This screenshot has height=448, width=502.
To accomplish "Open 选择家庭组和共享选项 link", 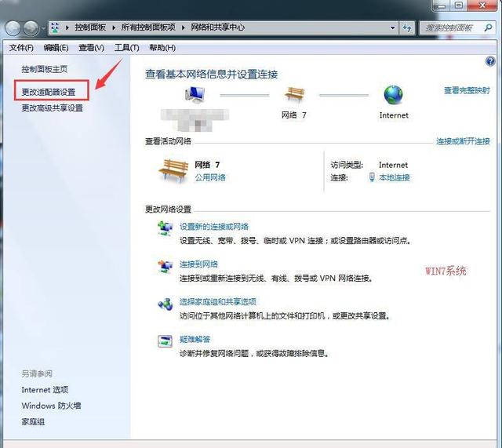I will click(x=218, y=301).
